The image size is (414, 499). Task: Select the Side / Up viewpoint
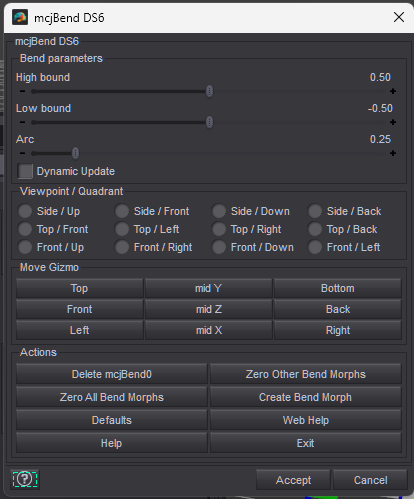click(25, 211)
